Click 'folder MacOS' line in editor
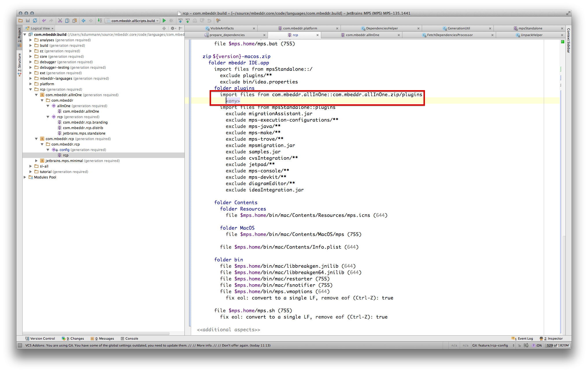This screenshot has width=588, height=372. pyautogui.click(x=237, y=228)
